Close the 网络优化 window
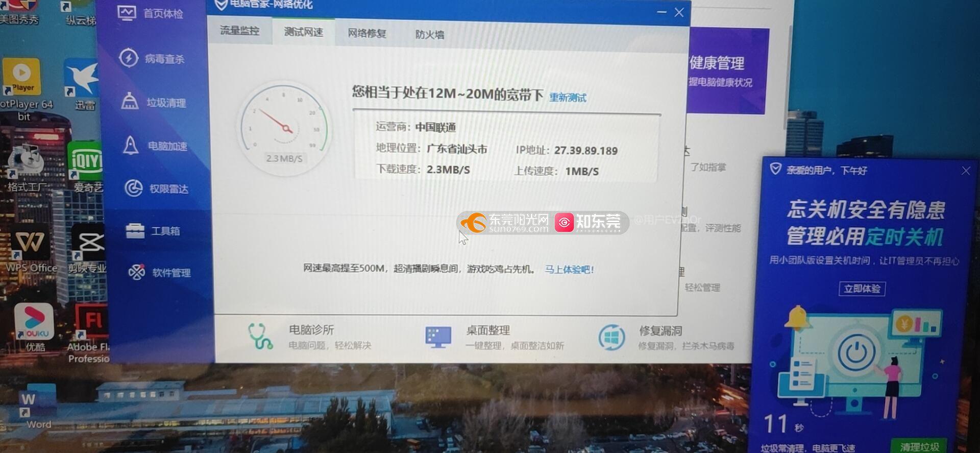The width and height of the screenshot is (980, 453). (679, 12)
